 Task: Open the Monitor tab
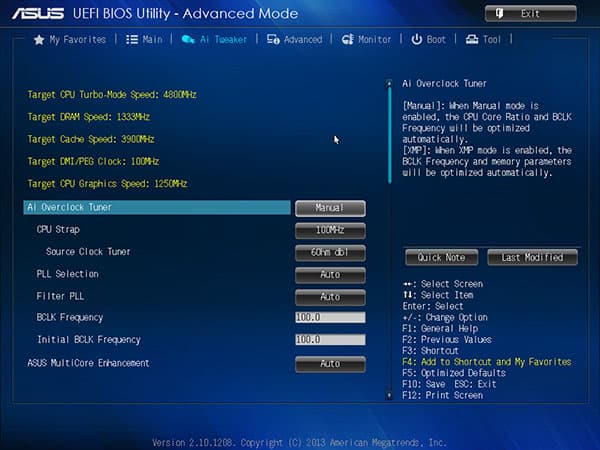pos(366,39)
